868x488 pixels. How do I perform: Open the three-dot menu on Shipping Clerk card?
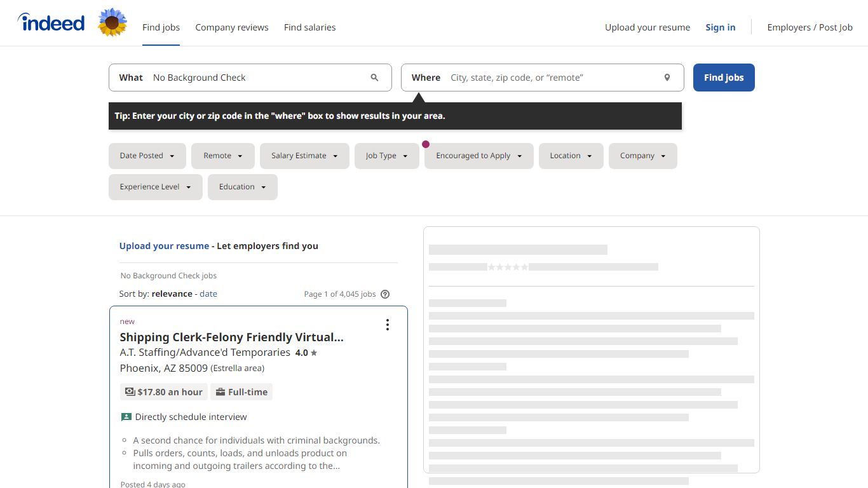(x=387, y=325)
